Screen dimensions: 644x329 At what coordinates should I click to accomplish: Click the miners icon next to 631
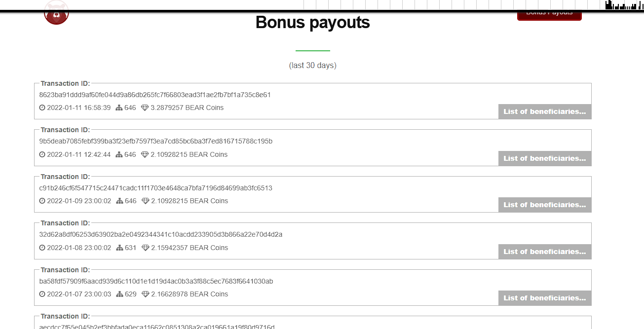[119, 248]
